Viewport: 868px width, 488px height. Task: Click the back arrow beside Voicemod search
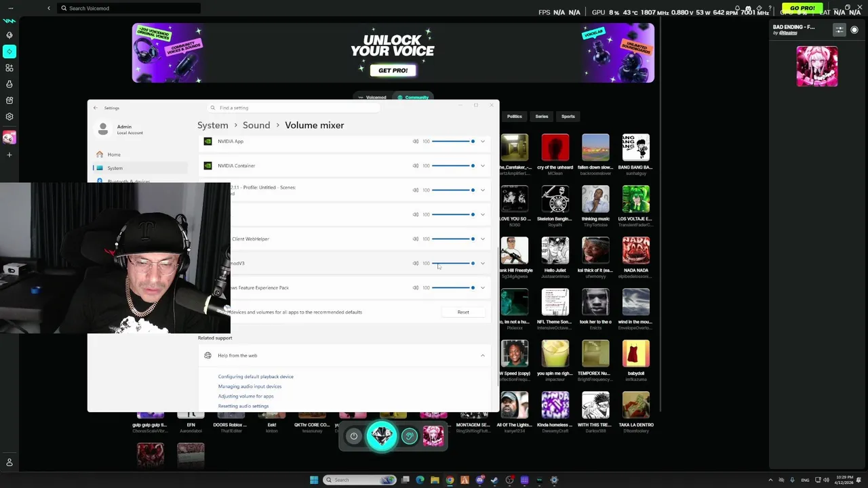tap(49, 8)
